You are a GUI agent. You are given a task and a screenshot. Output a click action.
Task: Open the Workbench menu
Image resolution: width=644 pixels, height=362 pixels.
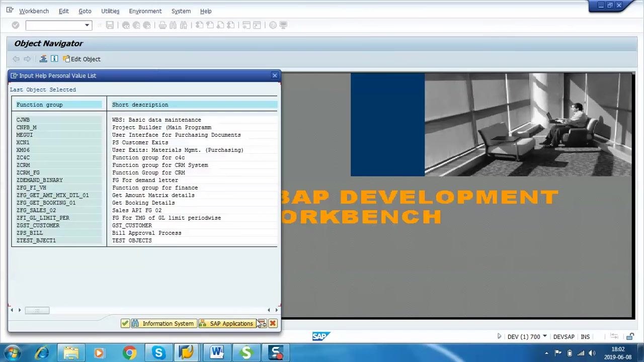34,11
